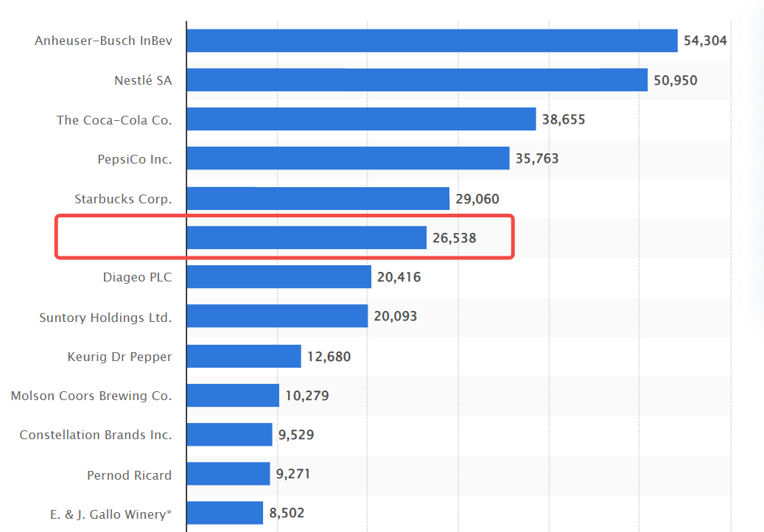Viewport: 764px width, 532px height.
Task: Select the label 'The Coca-Cola Co.'
Action: pyautogui.click(x=114, y=120)
